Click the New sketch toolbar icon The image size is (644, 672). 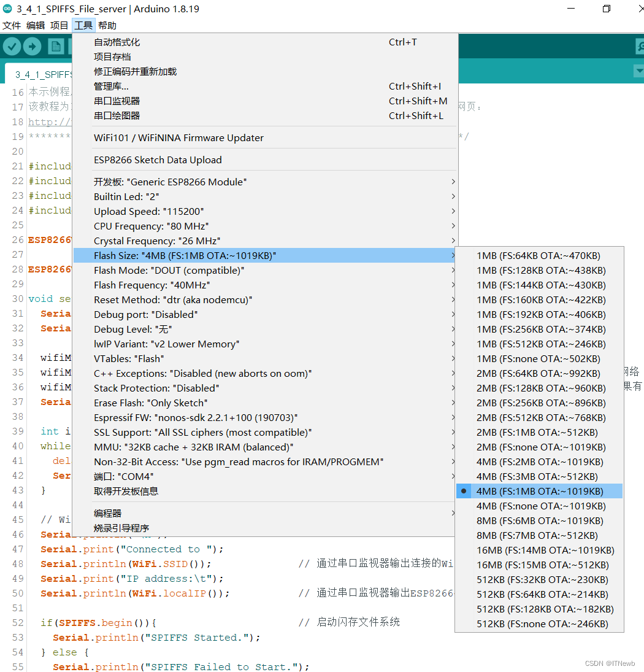coord(56,46)
